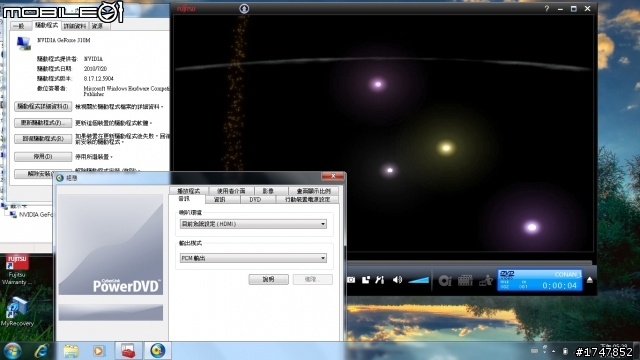Image resolution: width=640 pixels, height=360 pixels.
Task: Click the round upgrade arrow icon in title bar
Action: pyautogui.click(x=244, y=9)
